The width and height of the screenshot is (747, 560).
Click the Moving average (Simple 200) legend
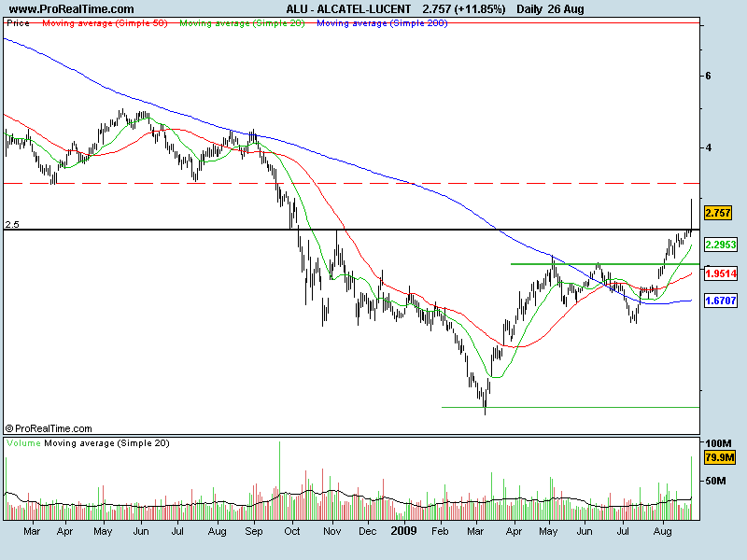pyautogui.click(x=382, y=22)
